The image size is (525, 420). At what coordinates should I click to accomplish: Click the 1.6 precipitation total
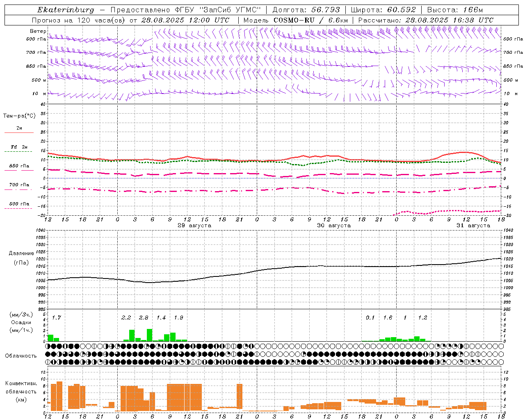pyautogui.click(x=388, y=318)
